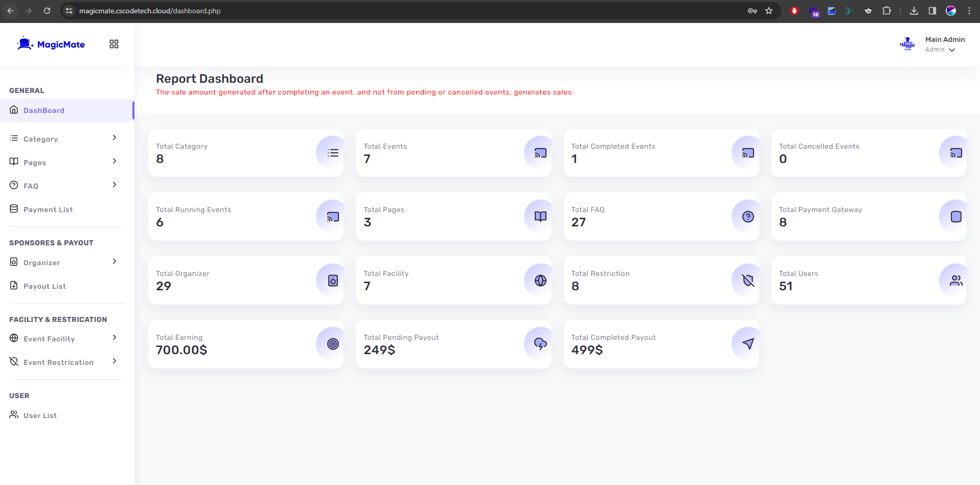Open the browser extensions puzzle icon
Image resolution: width=980 pixels, height=485 pixels.
pos(886,11)
